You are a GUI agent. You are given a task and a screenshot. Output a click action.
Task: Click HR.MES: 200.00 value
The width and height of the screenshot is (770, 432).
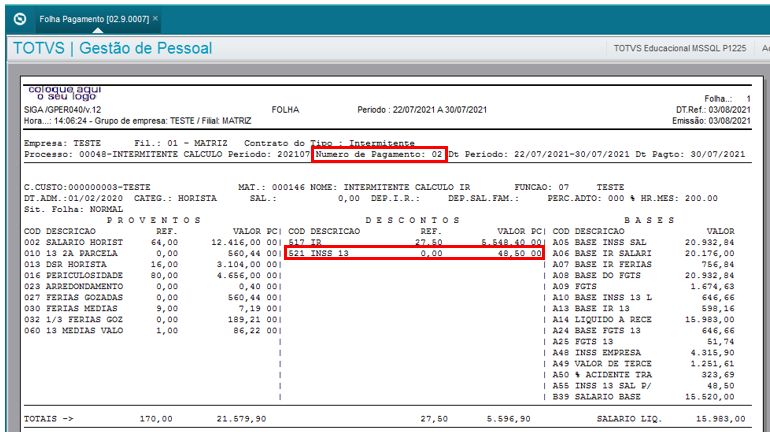click(679, 198)
